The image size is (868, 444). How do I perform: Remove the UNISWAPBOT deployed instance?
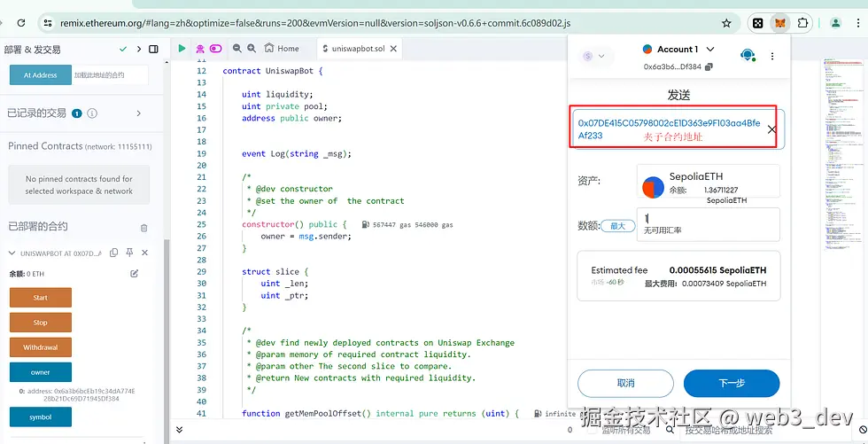[145, 253]
